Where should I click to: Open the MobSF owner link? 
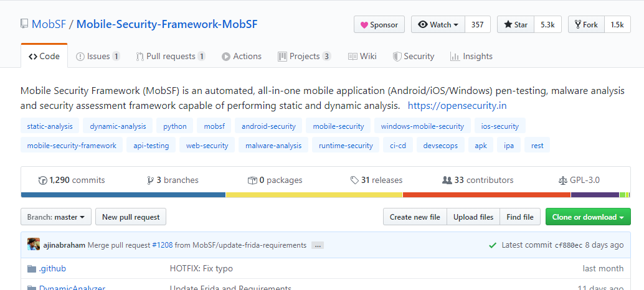click(x=49, y=24)
